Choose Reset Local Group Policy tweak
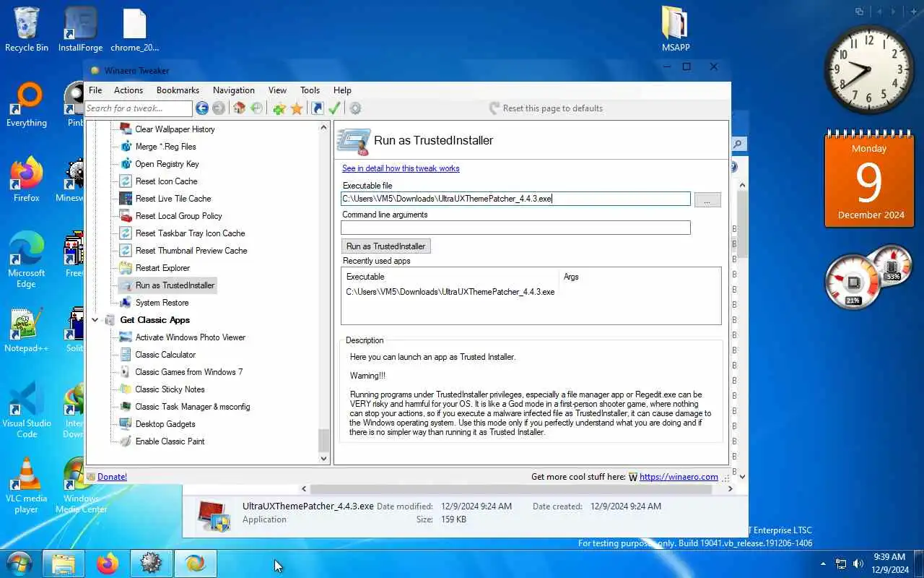This screenshot has width=924, height=578. [x=178, y=216]
